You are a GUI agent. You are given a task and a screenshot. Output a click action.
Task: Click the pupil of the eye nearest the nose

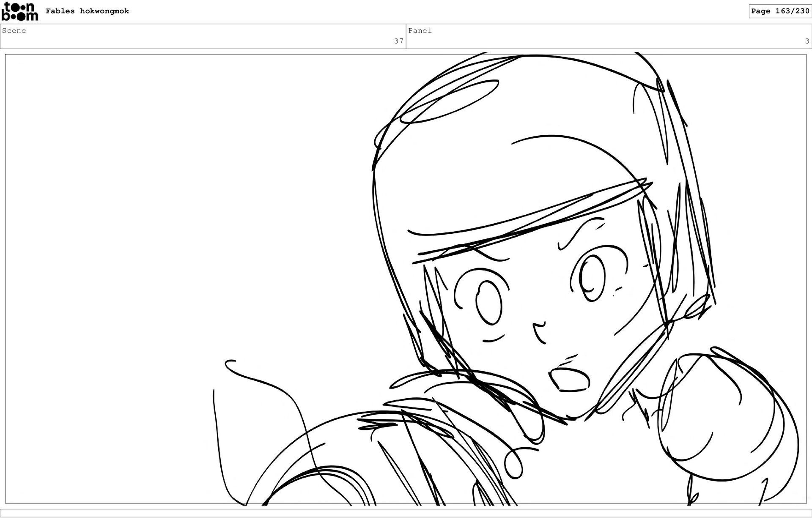490,302
